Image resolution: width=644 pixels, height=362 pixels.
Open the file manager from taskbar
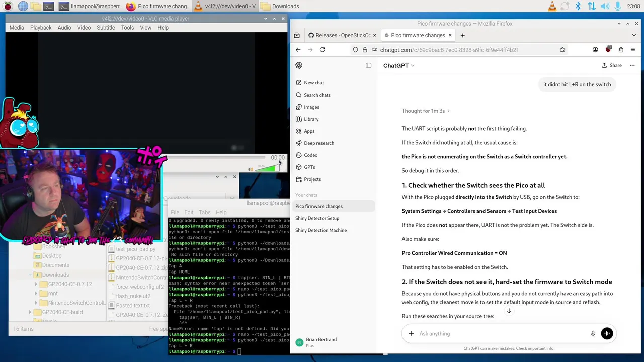pyautogui.click(x=36, y=6)
